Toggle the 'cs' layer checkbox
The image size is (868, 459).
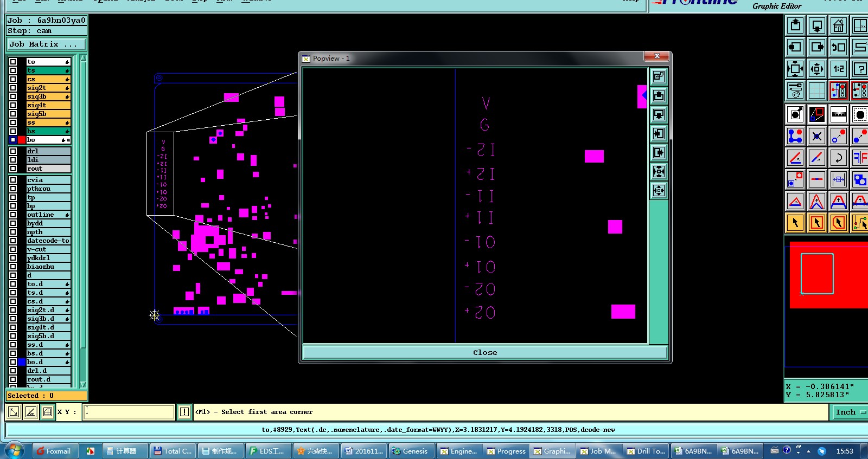tap(13, 79)
